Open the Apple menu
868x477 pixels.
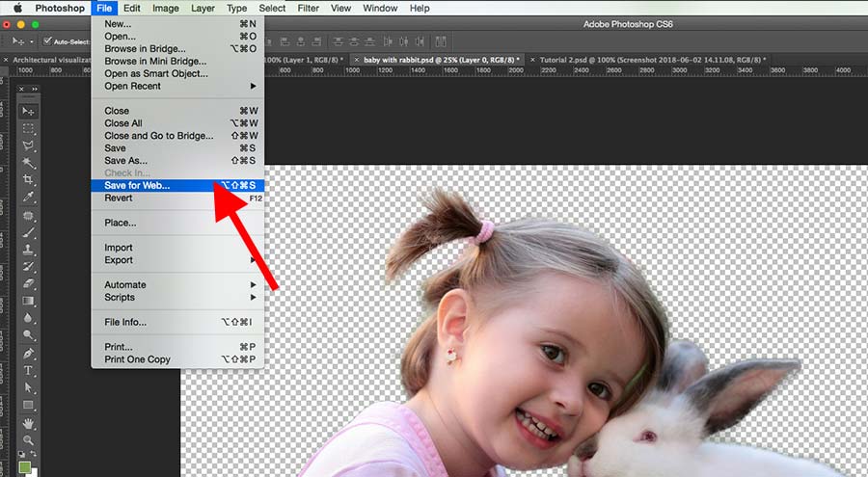coord(16,8)
